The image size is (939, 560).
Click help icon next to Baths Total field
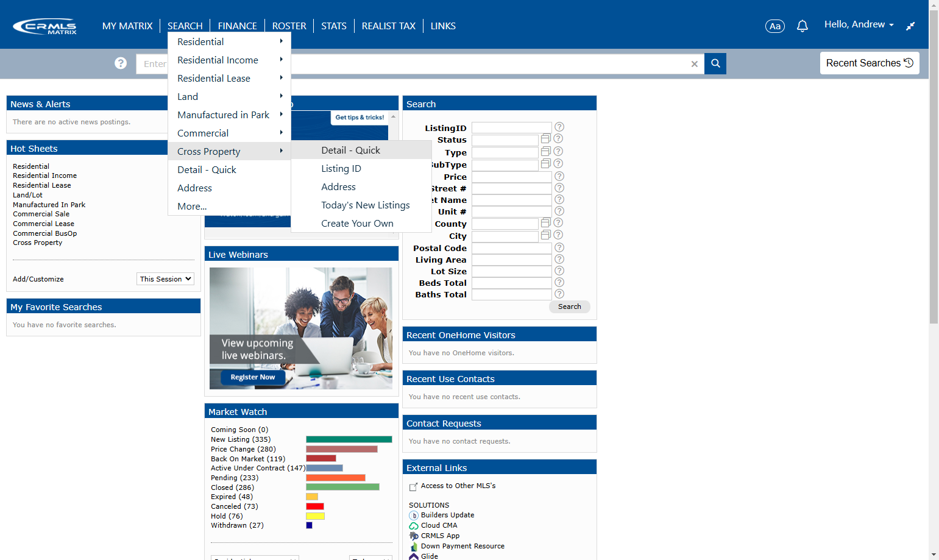(x=559, y=294)
